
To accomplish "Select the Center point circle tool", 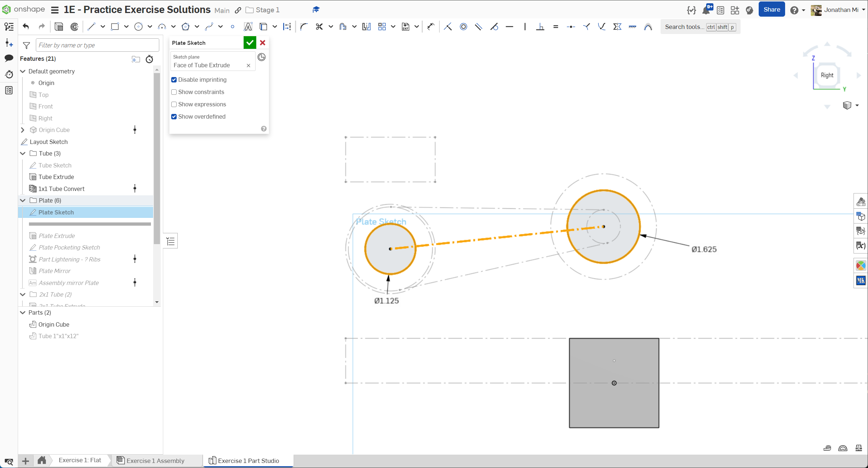I will point(138,27).
